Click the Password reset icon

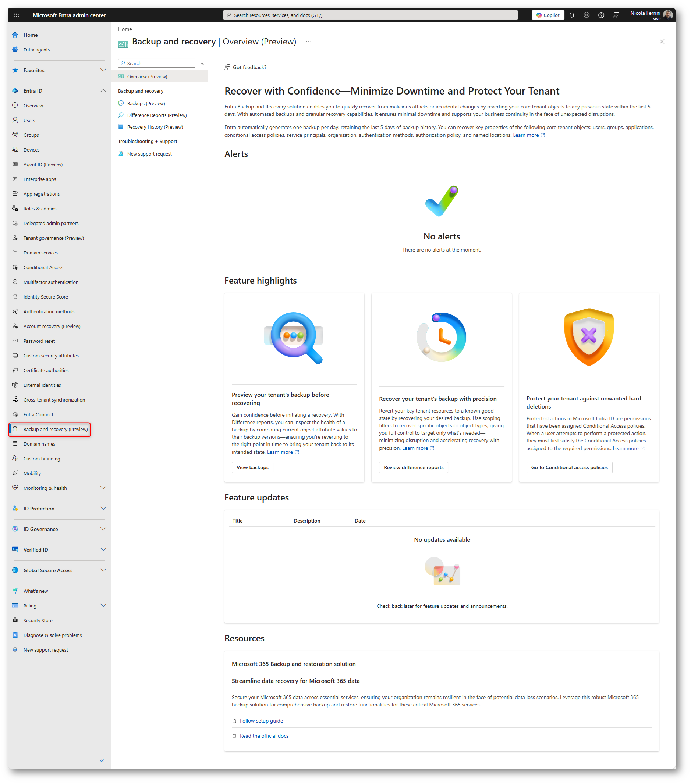coord(15,341)
